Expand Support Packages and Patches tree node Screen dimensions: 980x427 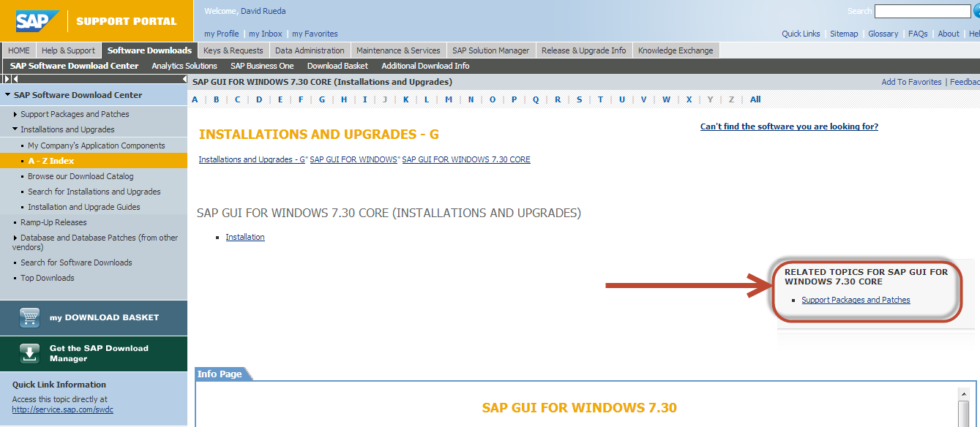point(15,114)
